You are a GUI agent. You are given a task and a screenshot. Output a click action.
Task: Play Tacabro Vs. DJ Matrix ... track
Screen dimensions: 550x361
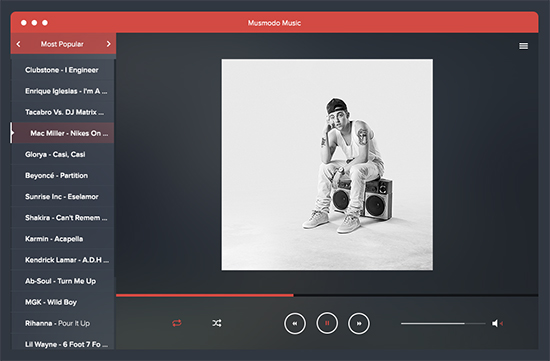point(62,112)
